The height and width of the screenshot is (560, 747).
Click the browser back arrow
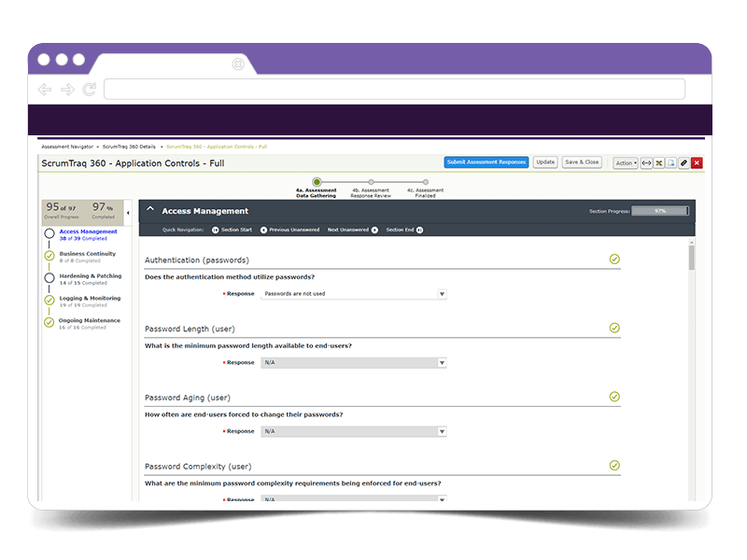click(45, 90)
